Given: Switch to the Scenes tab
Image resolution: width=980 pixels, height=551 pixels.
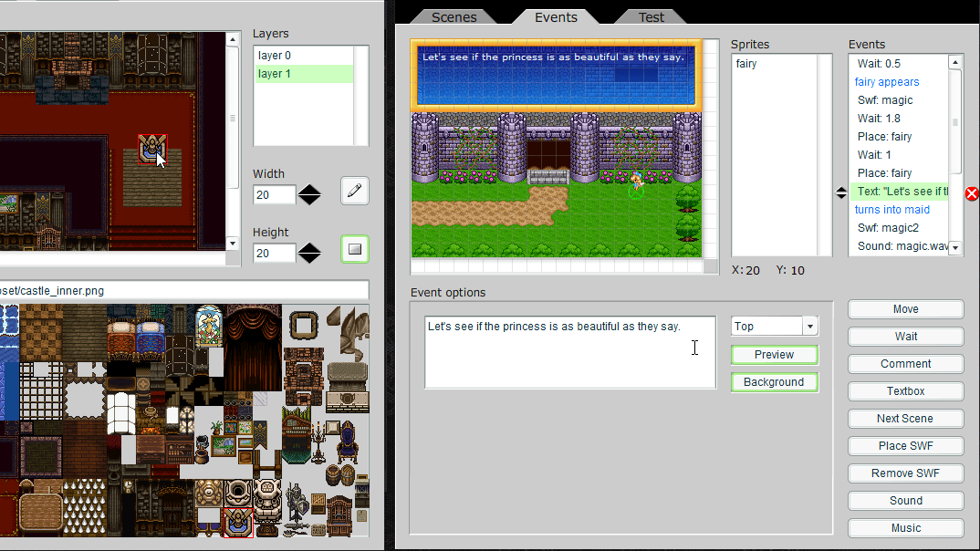Looking at the screenshot, I should 454,17.
